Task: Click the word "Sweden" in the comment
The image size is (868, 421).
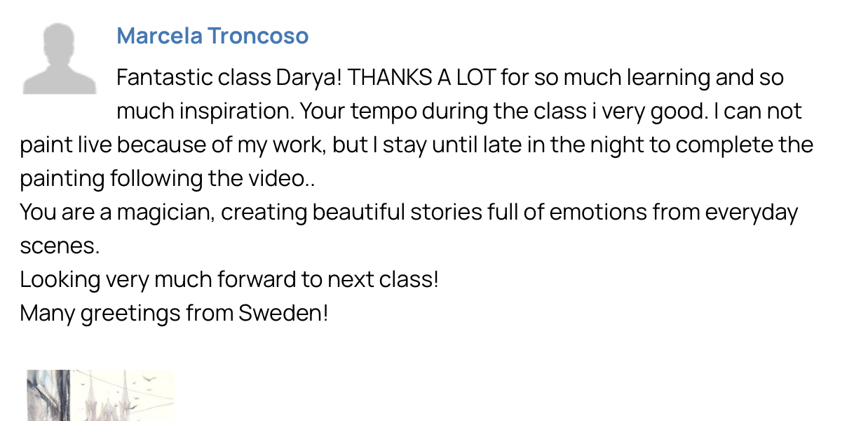Action: pos(280,313)
